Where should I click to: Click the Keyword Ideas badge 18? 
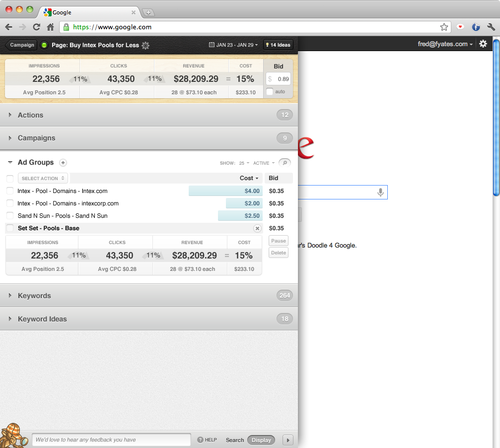click(285, 319)
